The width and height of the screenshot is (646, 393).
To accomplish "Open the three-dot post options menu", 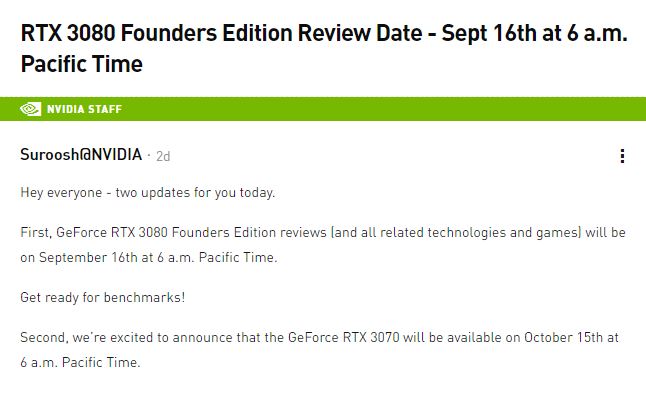I will click(622, 156).
